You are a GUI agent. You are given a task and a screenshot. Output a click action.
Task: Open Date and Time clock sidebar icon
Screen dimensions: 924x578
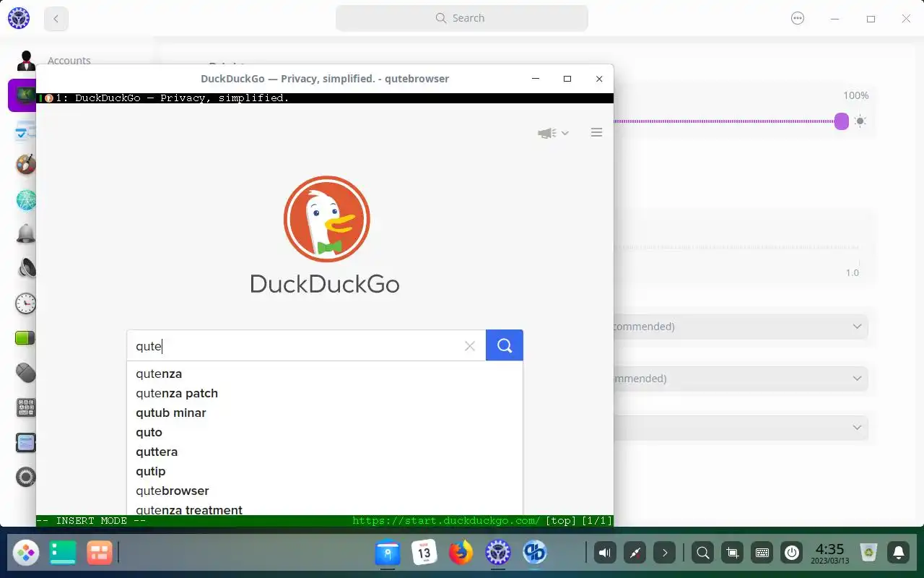26,303
